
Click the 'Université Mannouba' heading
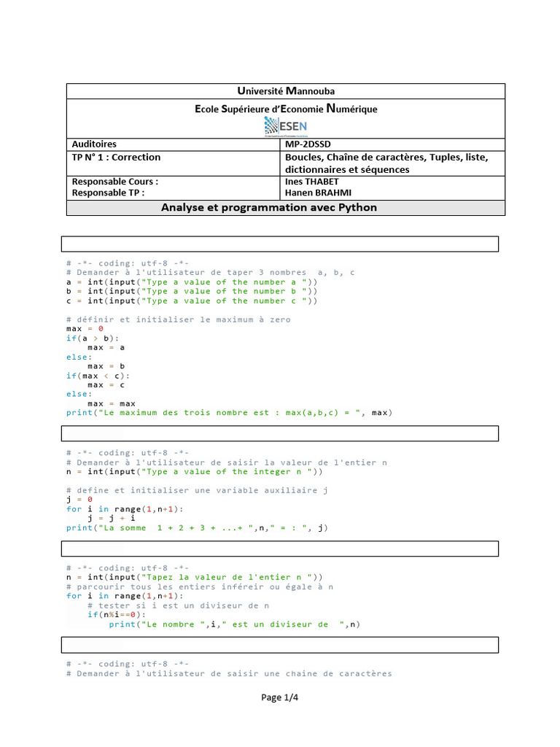[286, 91]
